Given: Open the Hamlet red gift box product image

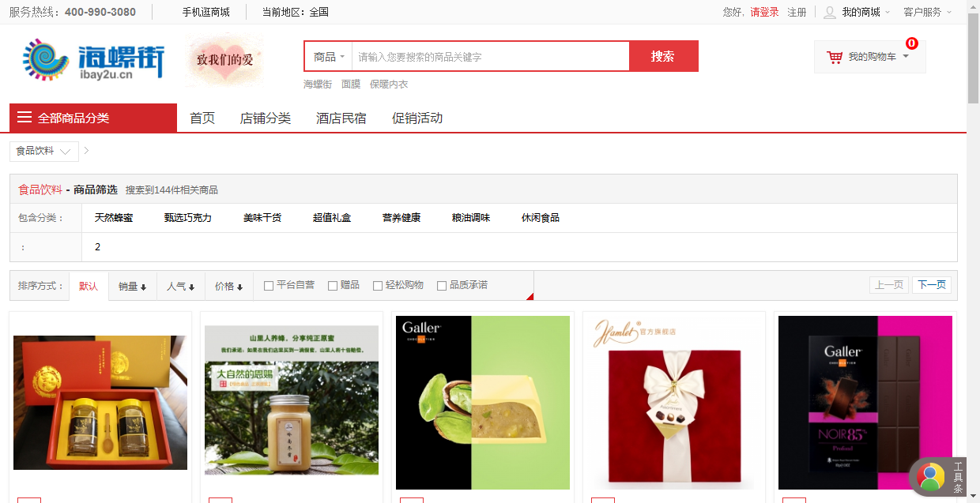Looking at the screenshot, I should 674,403.
